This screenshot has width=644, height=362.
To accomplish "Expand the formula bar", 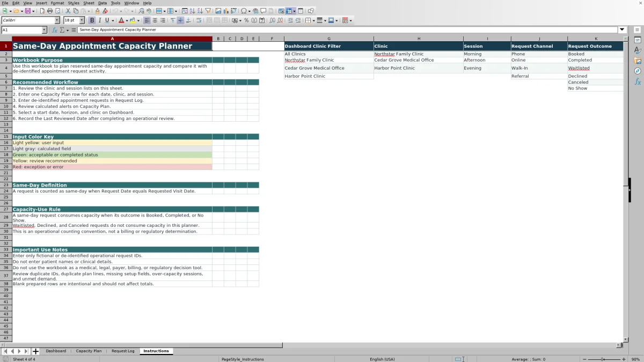I will pos(622,30).
